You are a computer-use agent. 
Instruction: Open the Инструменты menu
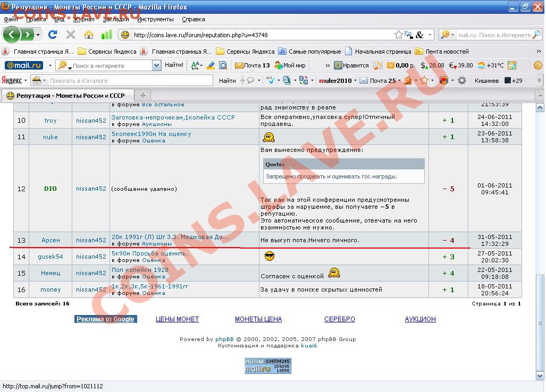pos(155,19)
